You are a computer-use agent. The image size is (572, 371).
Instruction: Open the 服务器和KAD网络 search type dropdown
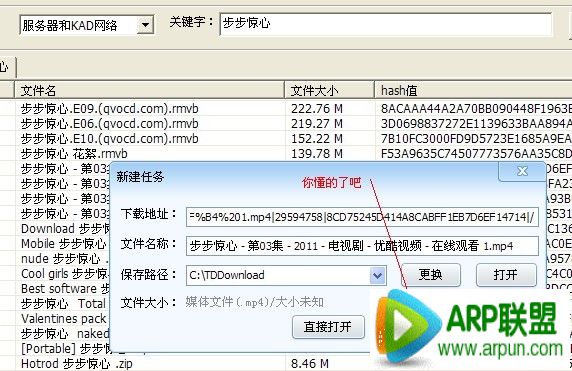coord(145,25)
